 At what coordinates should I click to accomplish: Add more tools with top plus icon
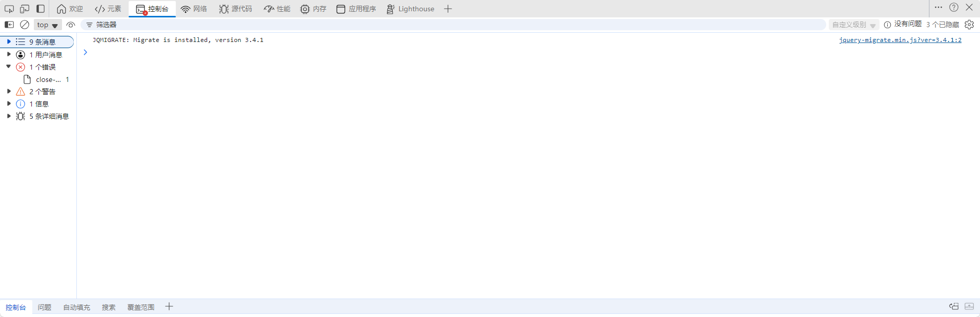(448, 9)
